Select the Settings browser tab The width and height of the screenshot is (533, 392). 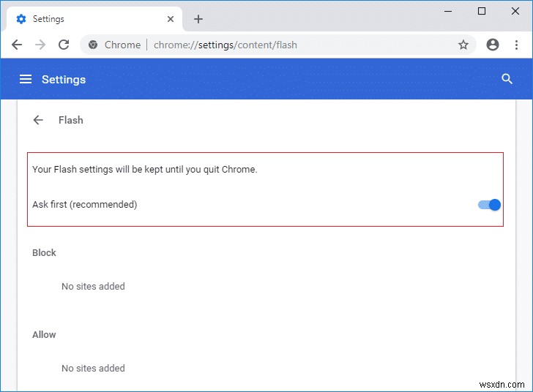click(x=88, y=19)
